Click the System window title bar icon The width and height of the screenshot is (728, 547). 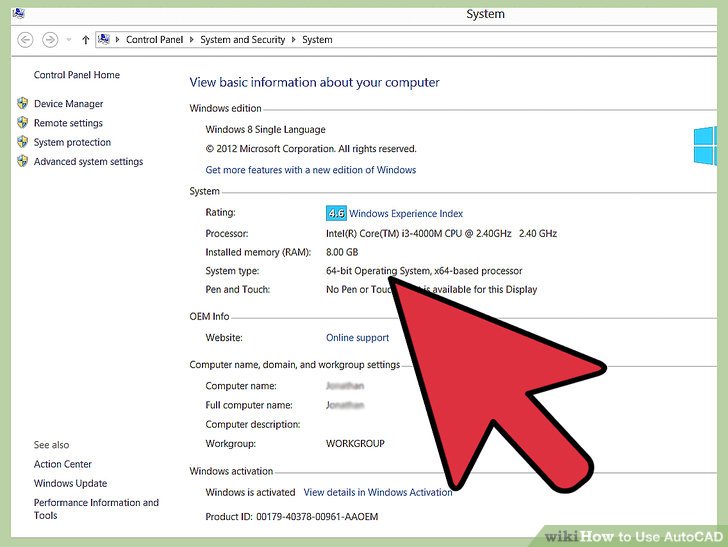pyautogui.click(x=19, y=13)
